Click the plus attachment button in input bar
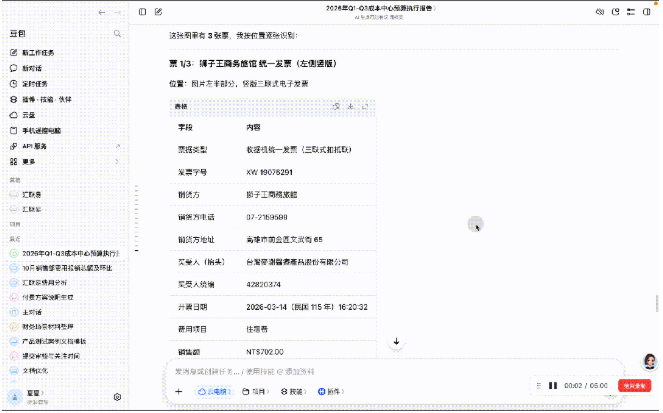Image resolution: width=663 pixels, height=413 pixels. tap(178, 391)
